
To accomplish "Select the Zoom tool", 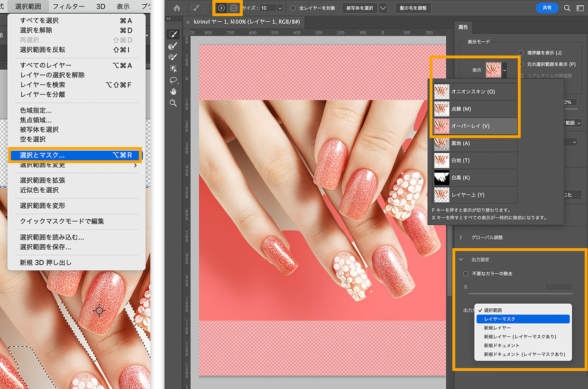I will tap(173, 102).
